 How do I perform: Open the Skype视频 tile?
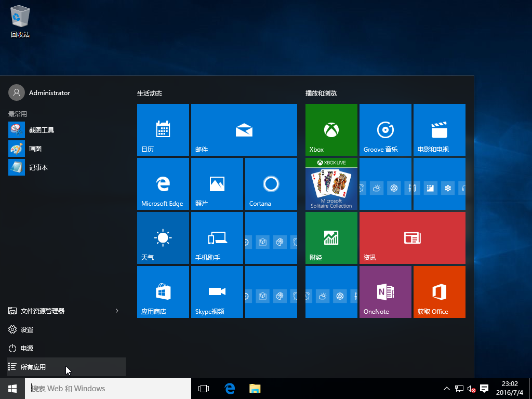(x=217, y=292)
